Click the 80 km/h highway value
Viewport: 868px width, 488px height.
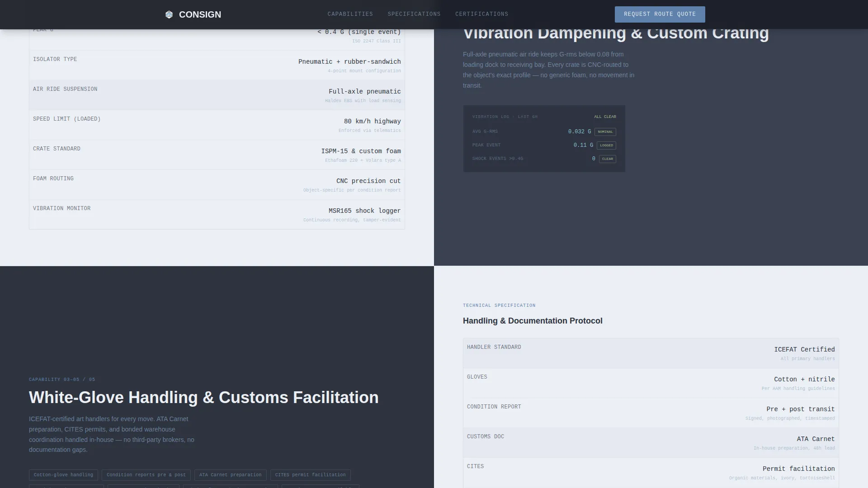(x=372, y=121)
